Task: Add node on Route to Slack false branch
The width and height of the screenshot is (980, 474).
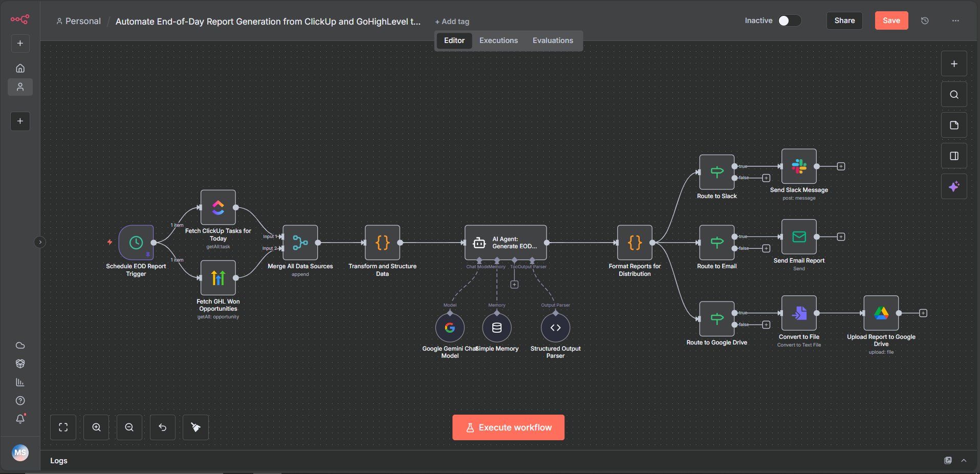Action: [766, 178]
